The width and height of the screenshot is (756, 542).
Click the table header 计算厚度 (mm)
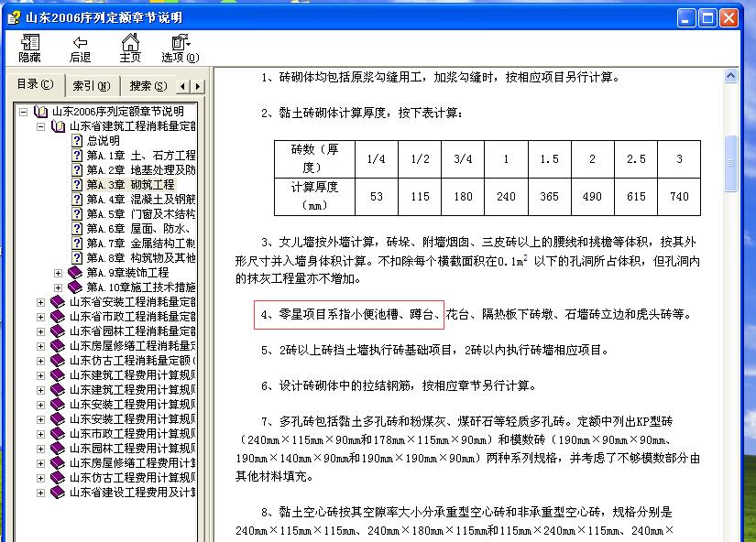click(x=314, y=197)
